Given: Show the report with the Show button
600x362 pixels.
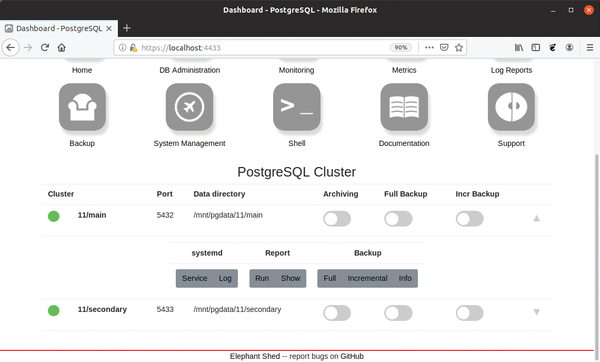Looking at the screenshot, I should tap(290, 278).
